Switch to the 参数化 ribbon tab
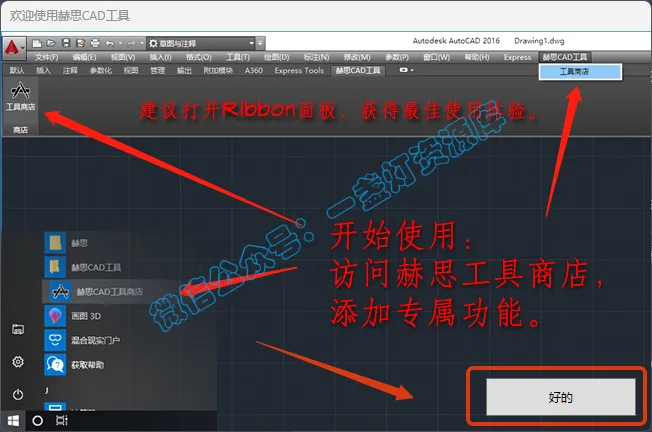Screen dimensions: 652x432 [x=101, y=70]
